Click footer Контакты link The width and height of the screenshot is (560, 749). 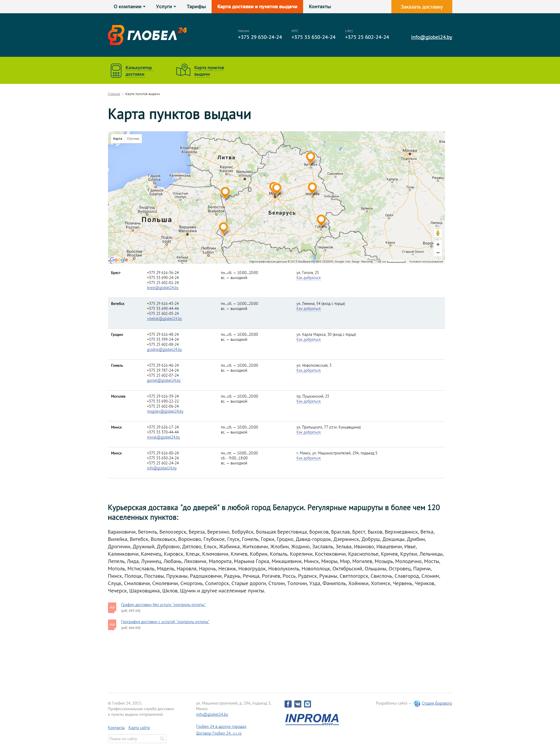pyautogui.click(x=116, y=728)
